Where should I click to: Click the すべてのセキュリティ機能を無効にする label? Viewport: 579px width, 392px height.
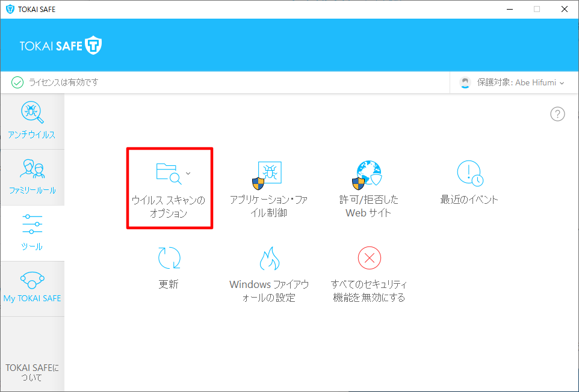point(369,291)
